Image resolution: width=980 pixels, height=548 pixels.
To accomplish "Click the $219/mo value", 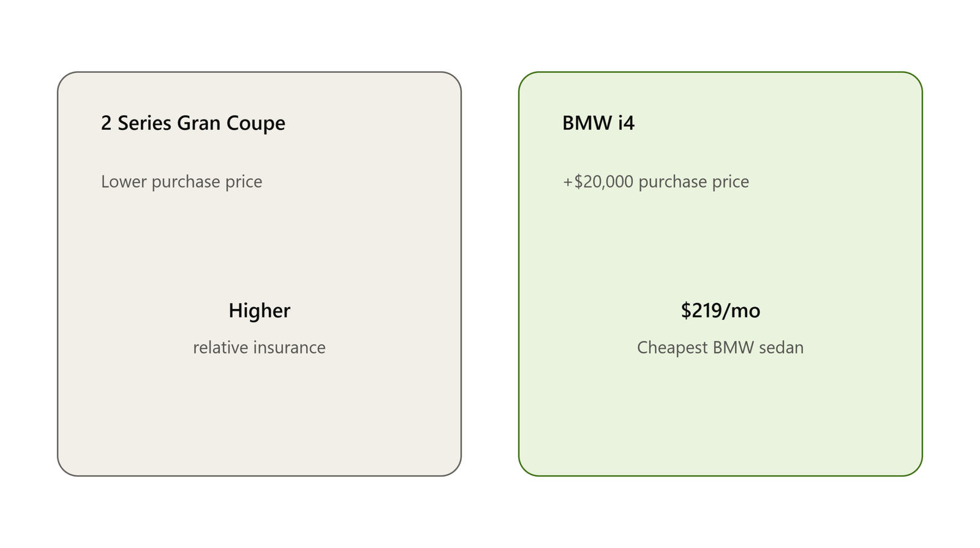I will [x=720, y=310].
